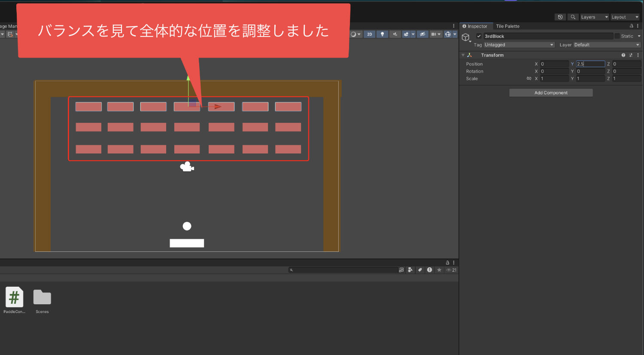
Task: Select the white paddle object in the Scene
Action: point(187,243)
